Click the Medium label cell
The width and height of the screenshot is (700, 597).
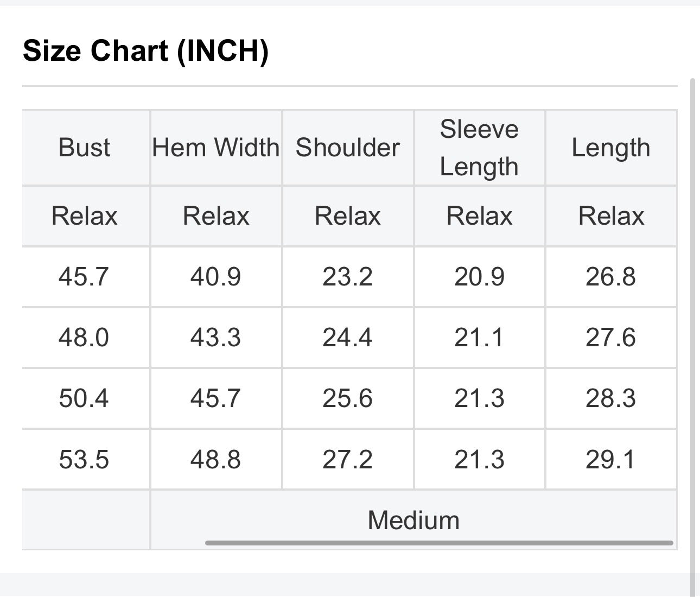(413, 520)
